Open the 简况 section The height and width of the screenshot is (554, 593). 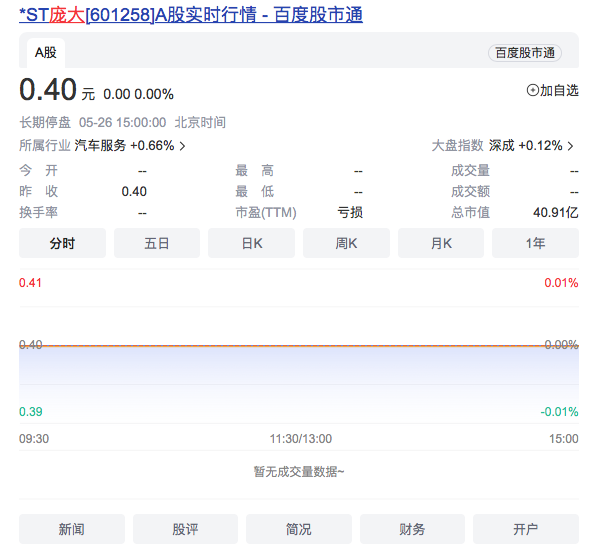pos(299,529)
